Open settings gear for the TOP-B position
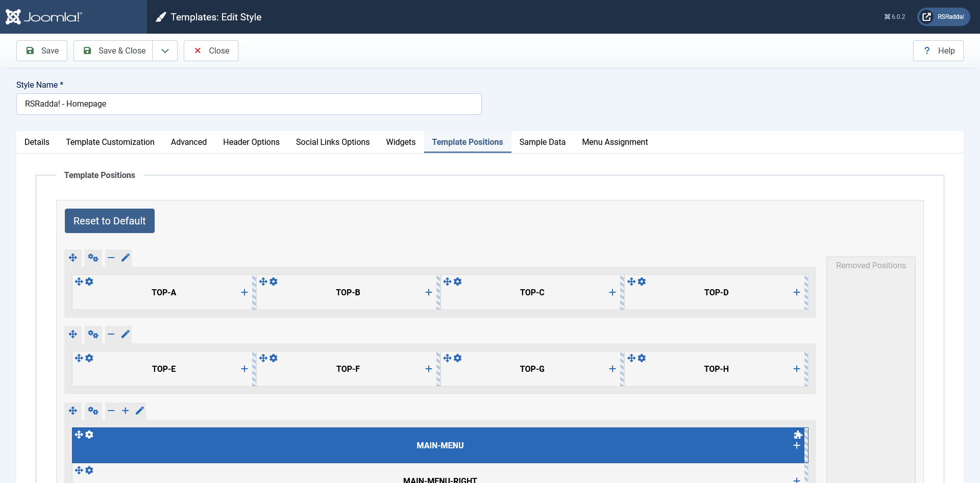Viewport: 980px width, 483px height. pos(274,282)
